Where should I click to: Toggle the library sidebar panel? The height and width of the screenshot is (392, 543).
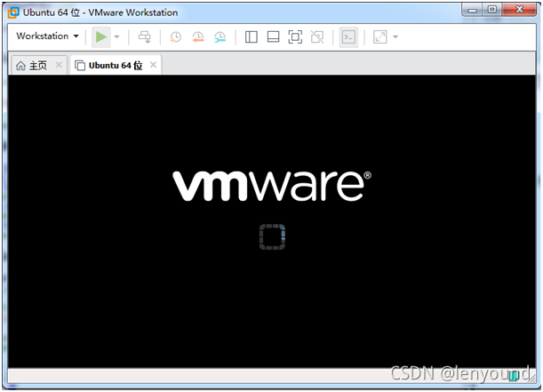coord(252,36)
